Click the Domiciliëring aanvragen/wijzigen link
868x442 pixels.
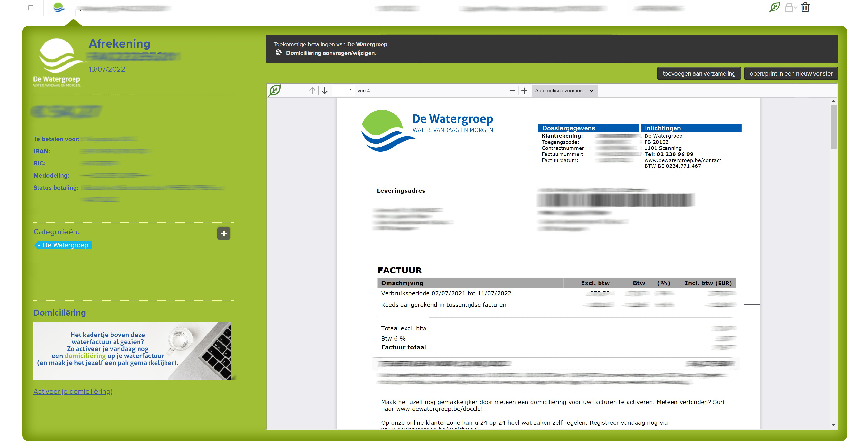[x=331, y=53]
